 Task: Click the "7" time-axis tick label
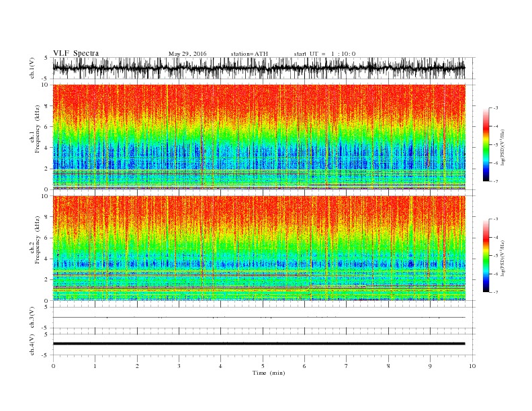(x=347, y=366)
